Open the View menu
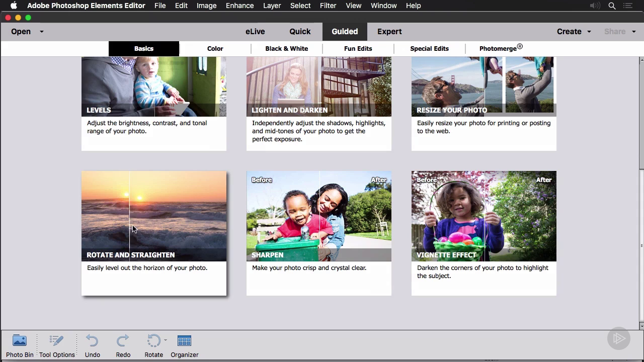The width and height of the screenshot is (644, 362). click(x=354, y=6)
